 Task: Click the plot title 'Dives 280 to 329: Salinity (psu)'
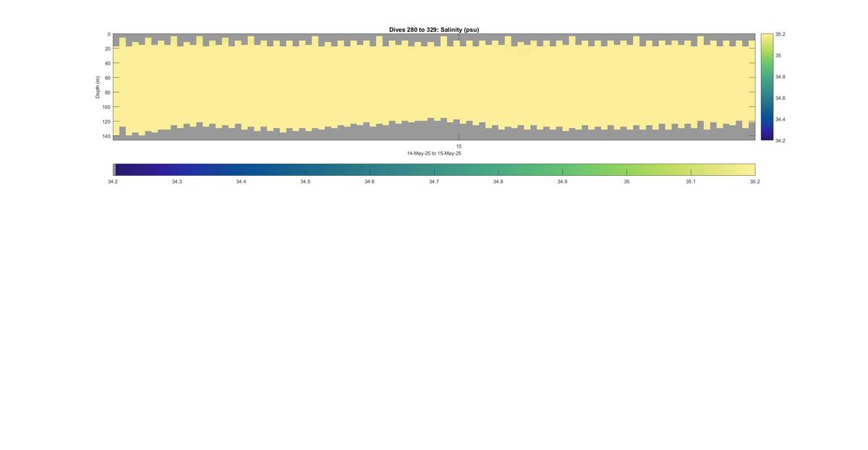coord(434,30)
